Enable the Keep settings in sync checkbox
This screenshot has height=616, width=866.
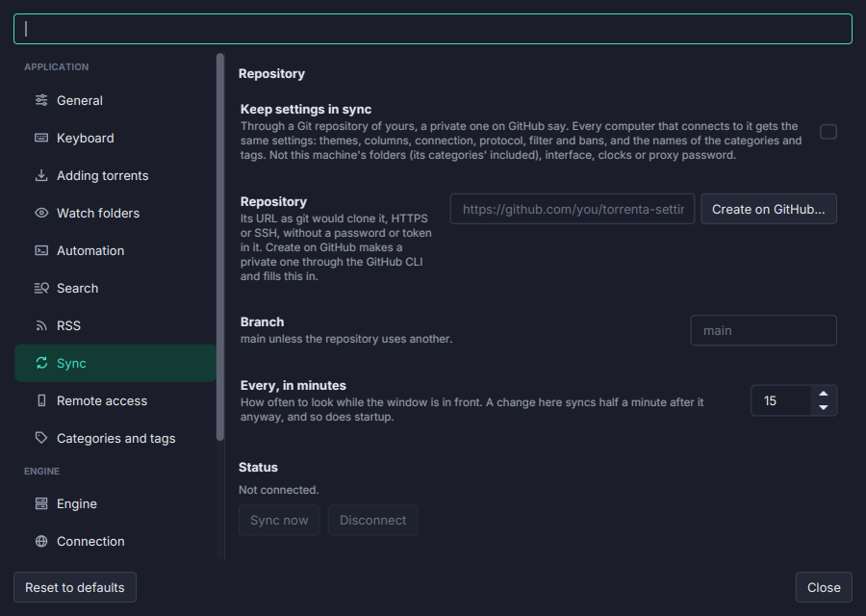point(828,132)
